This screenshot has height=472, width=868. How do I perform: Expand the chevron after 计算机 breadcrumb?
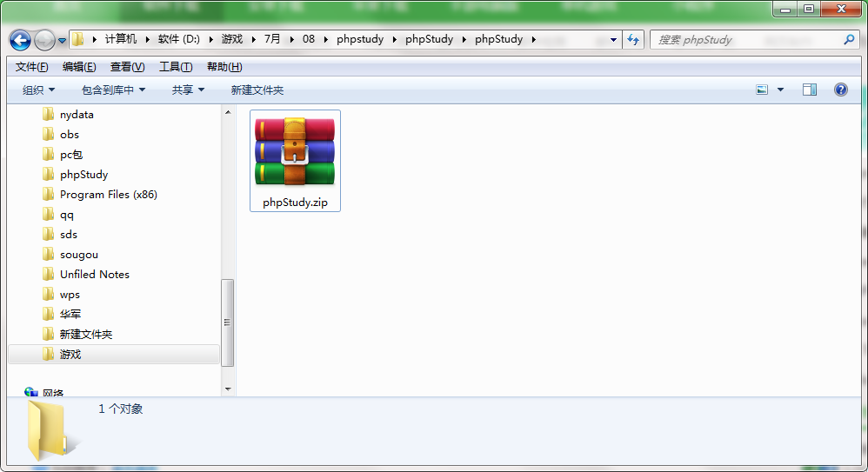(x=147, y=39)
